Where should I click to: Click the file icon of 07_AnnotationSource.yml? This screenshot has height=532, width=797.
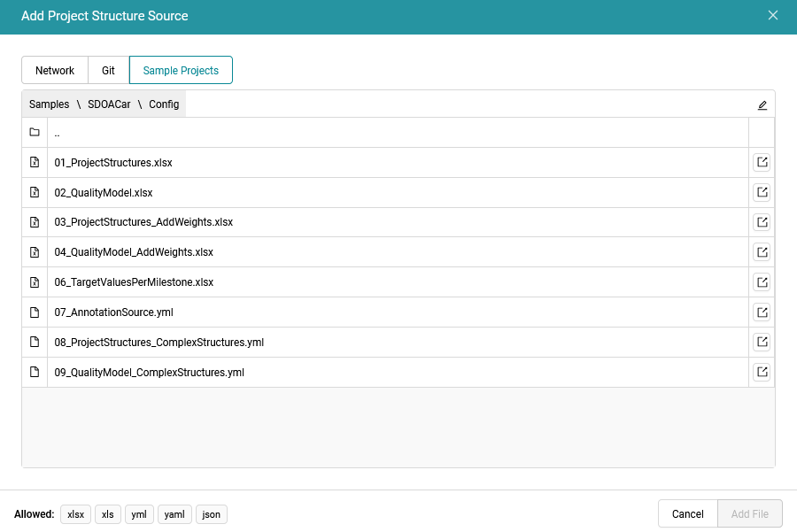tap(35, 312)
